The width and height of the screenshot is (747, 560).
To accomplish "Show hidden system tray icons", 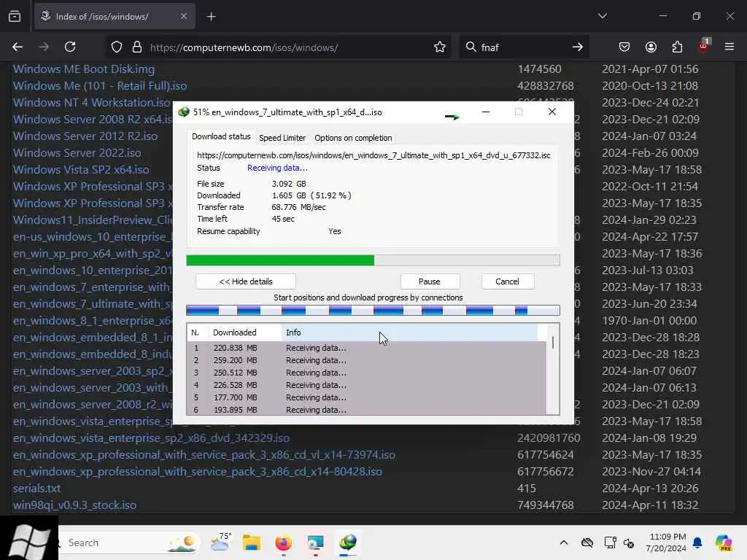I will (x=564, y=542).
